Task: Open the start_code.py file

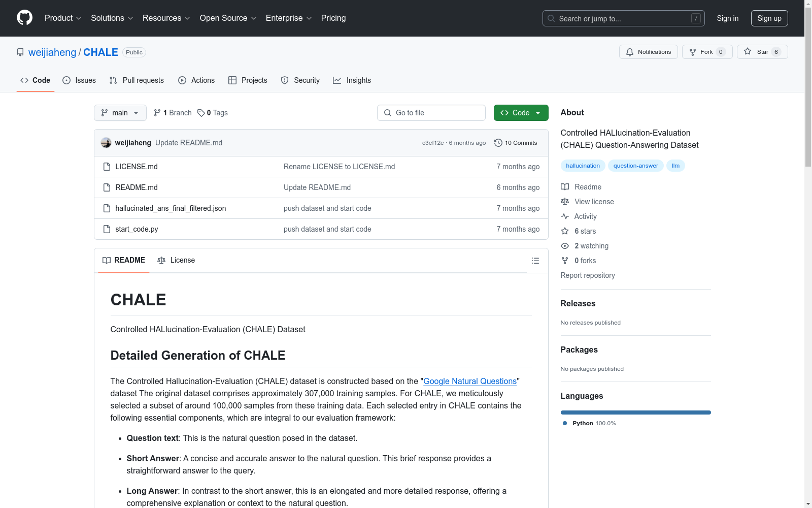Action: [137, 229]
